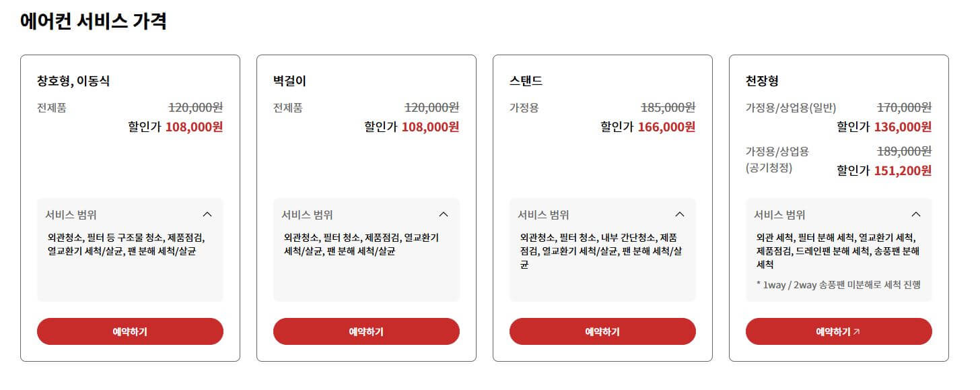
Task: Click the 예약하기 button on the 벽걸이 card
Action: pyautogui.click(x=367, y=331)
